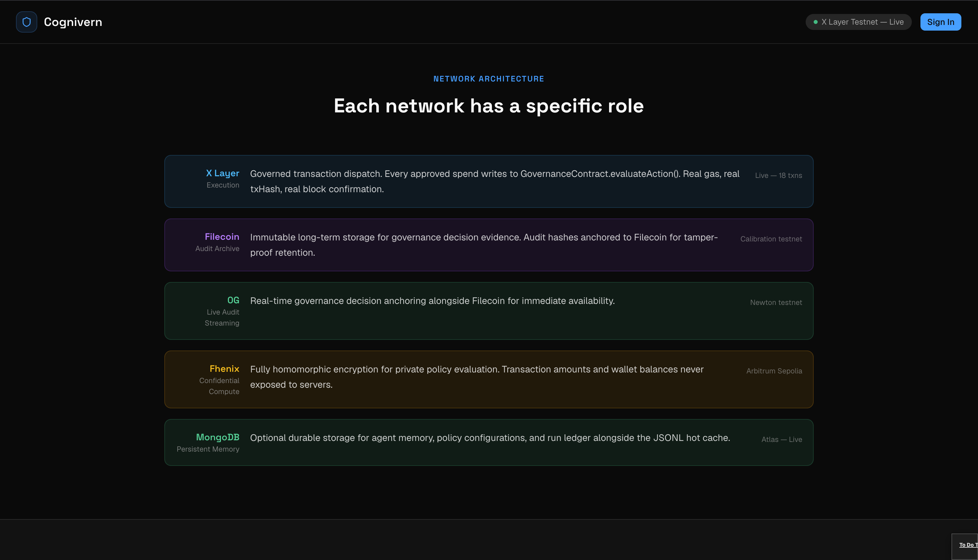Click the X Layer Testnet — Live status pill
Image resolution: width=978 pixels, height=560 pixels.
858,22
